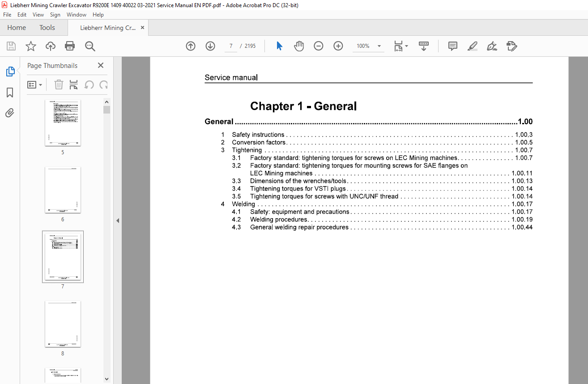Select the page 8 thumbnail
The width and height of the screenshot is (588, 384).
63,324
